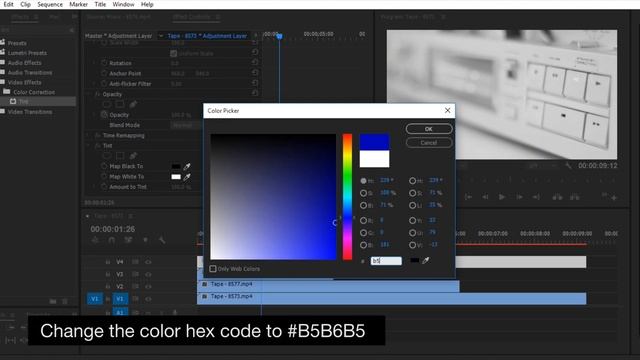Select the HSB Saturation radio button
Image resolution: width=640 pixels, height=360 pixels.
(363, 193)
